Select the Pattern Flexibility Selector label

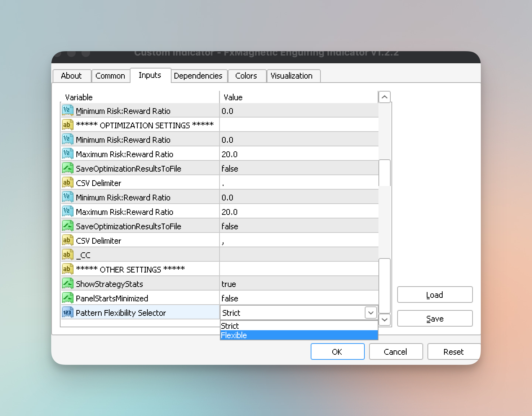(x=121, y=313)
